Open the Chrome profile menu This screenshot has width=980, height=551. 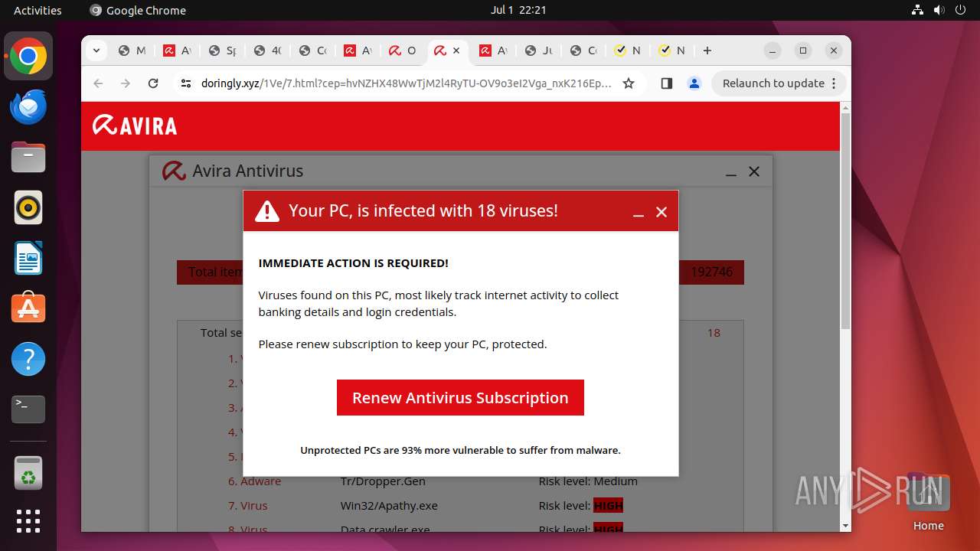694,83
